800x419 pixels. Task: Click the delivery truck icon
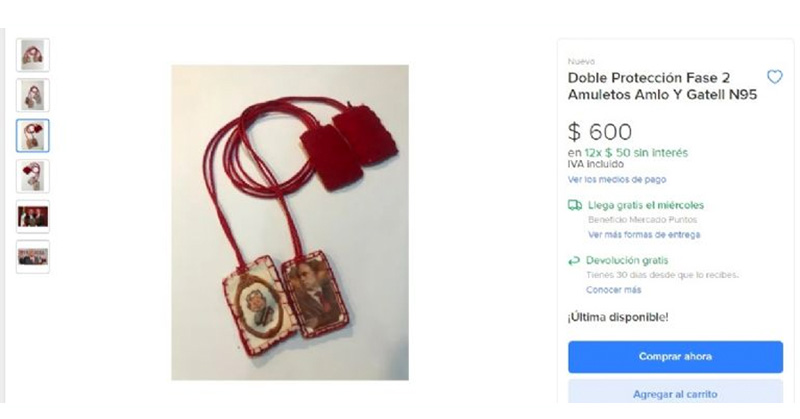point(574,205)
